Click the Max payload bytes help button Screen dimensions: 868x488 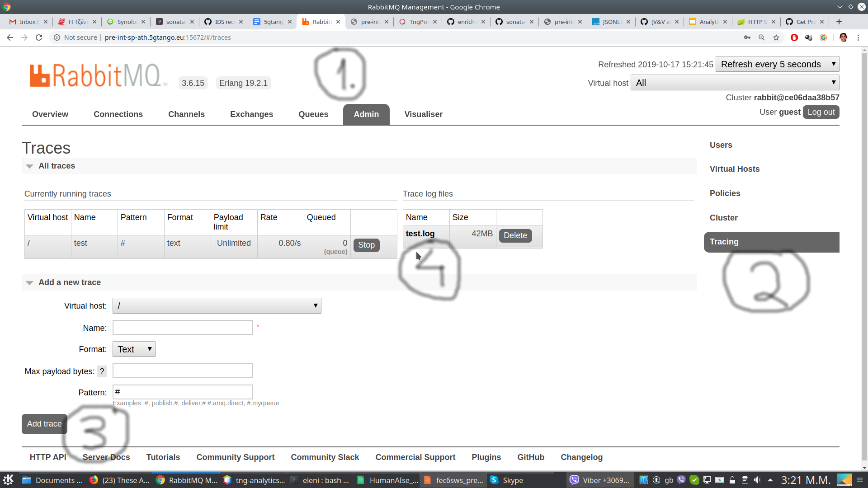(102, 371)
